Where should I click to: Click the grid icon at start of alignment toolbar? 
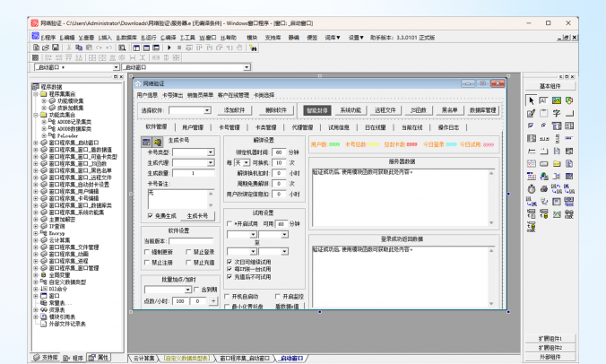[x=35, y=57]
